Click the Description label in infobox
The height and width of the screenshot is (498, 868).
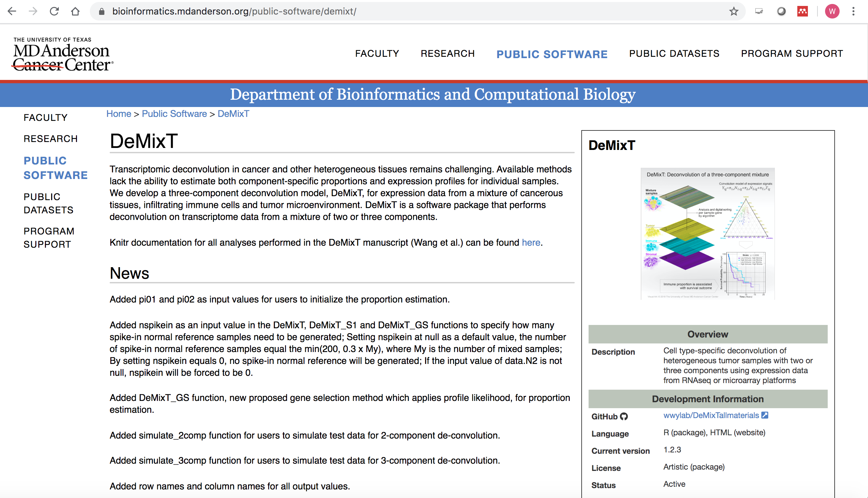[613, 352]
